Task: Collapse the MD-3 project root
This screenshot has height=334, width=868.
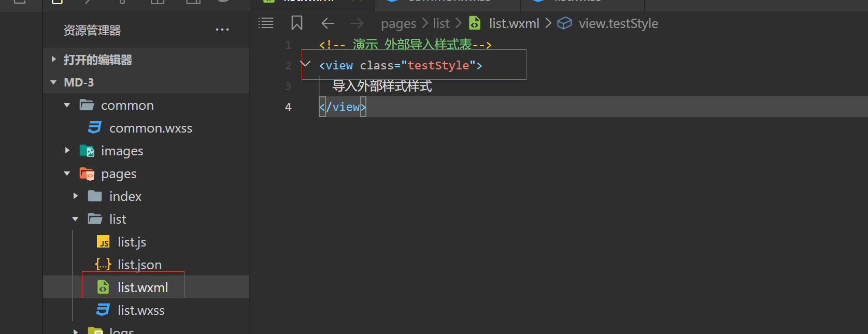Action: [x=54, y=82]
